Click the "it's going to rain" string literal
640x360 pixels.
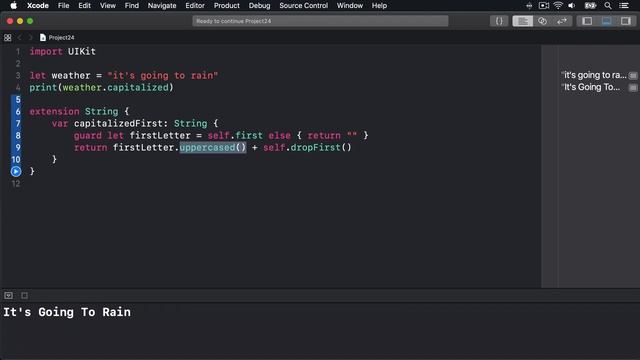pos(163,76)
